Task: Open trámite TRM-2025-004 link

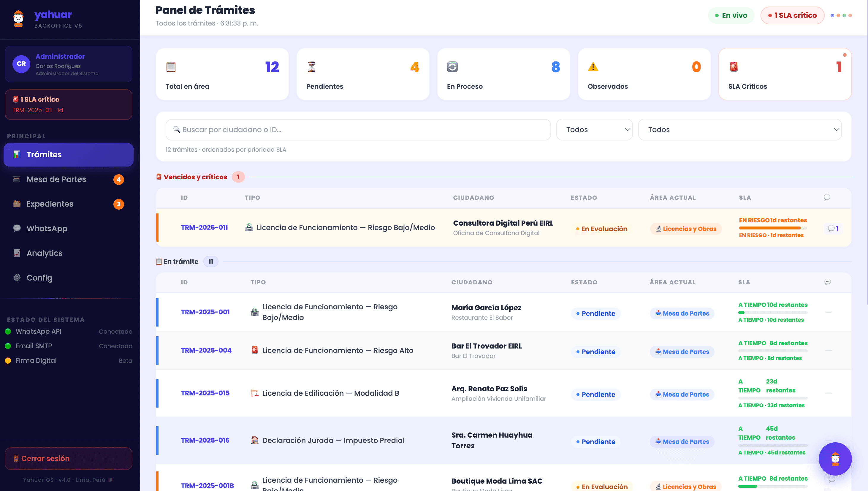Action: click(206, 350)
